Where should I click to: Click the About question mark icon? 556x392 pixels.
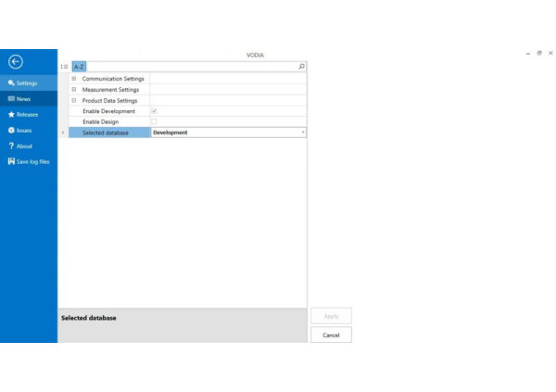[11, 146]
